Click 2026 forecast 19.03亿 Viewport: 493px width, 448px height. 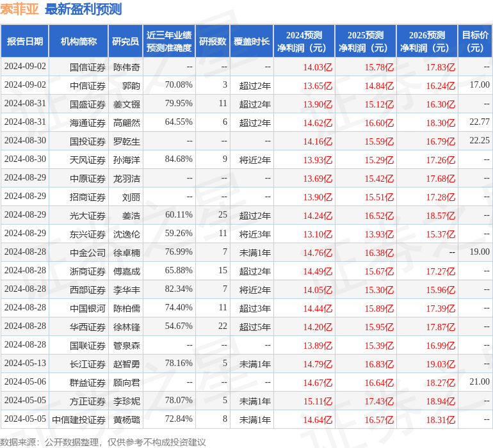[x=440, y=364]
